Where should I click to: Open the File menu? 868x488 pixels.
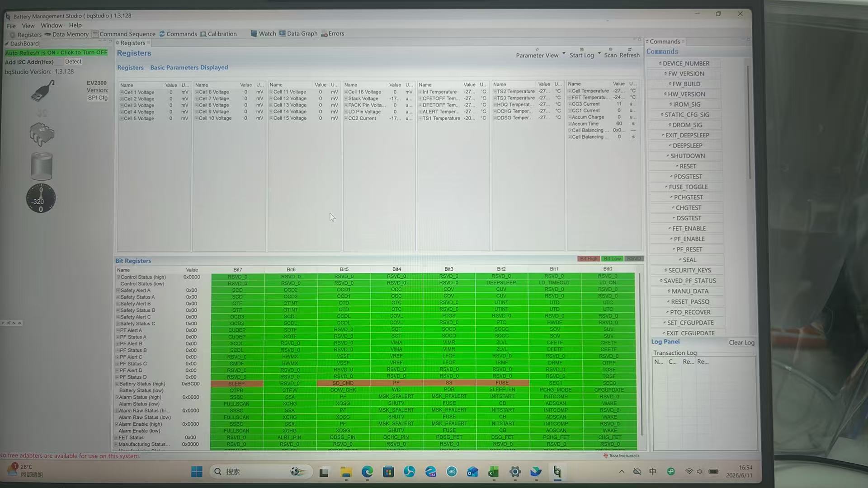coord(11,26)
